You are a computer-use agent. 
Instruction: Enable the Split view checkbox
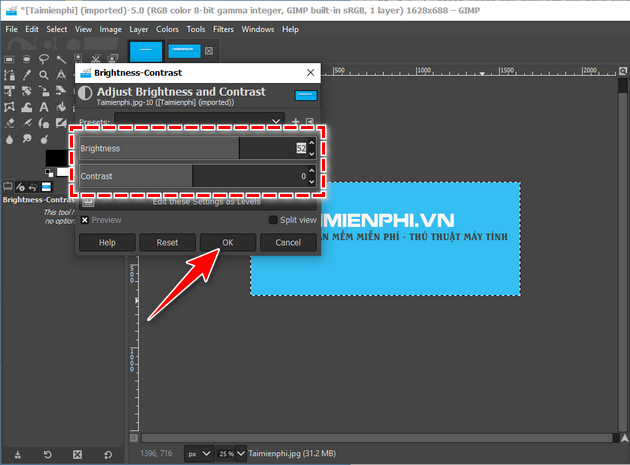[x=273, y=220]
